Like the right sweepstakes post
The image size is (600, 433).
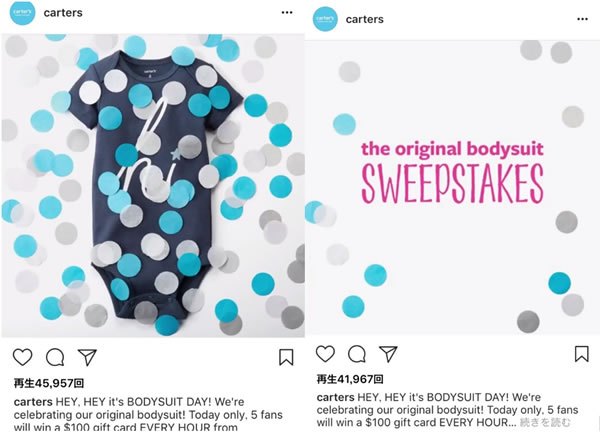click(325, 354)
